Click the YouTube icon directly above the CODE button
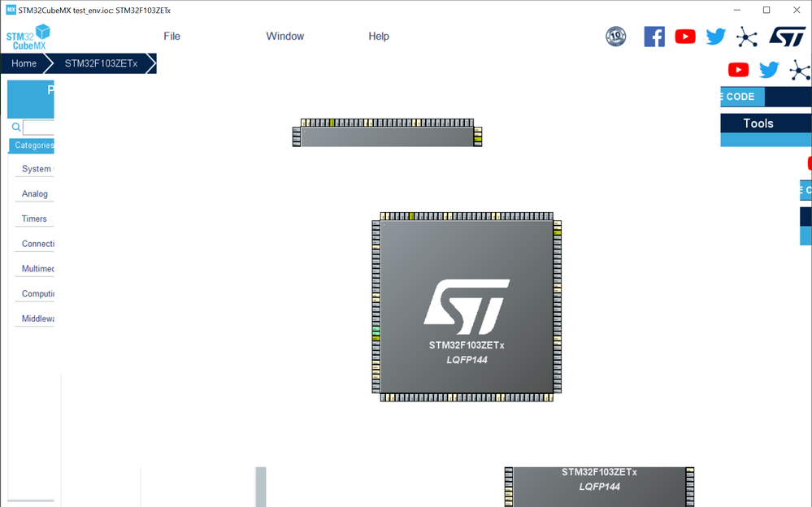The width and height of the screenshot is (812, 507). [738, 69]
